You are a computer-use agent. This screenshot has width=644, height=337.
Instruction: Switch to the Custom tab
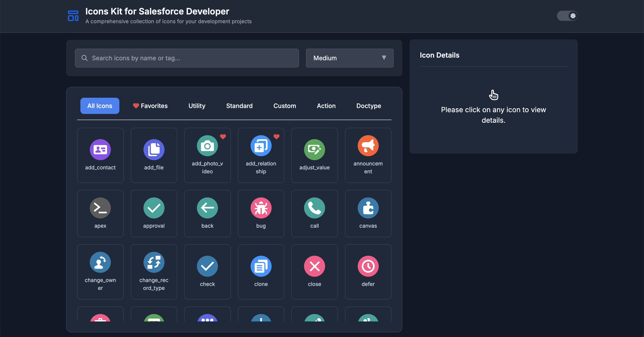click(x=285, y=106)
